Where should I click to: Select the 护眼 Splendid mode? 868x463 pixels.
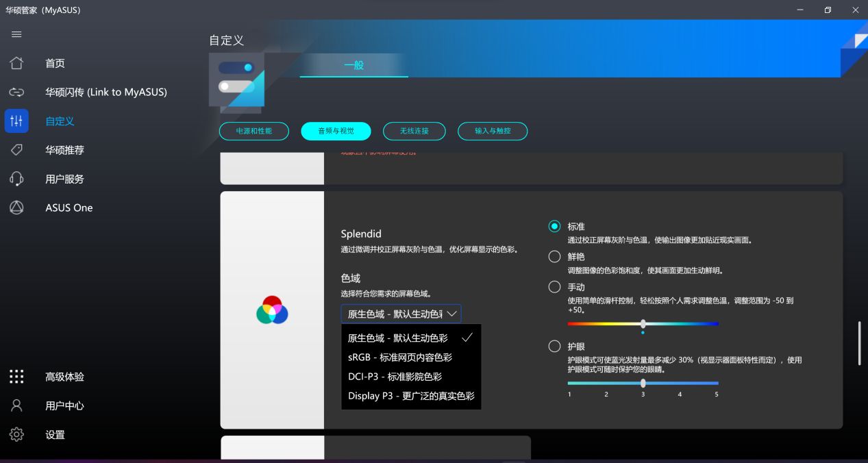click(x=554, y=346)
